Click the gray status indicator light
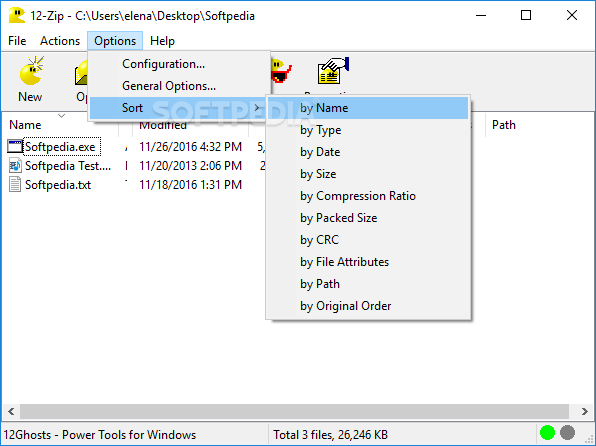 (x=567, y=433)
